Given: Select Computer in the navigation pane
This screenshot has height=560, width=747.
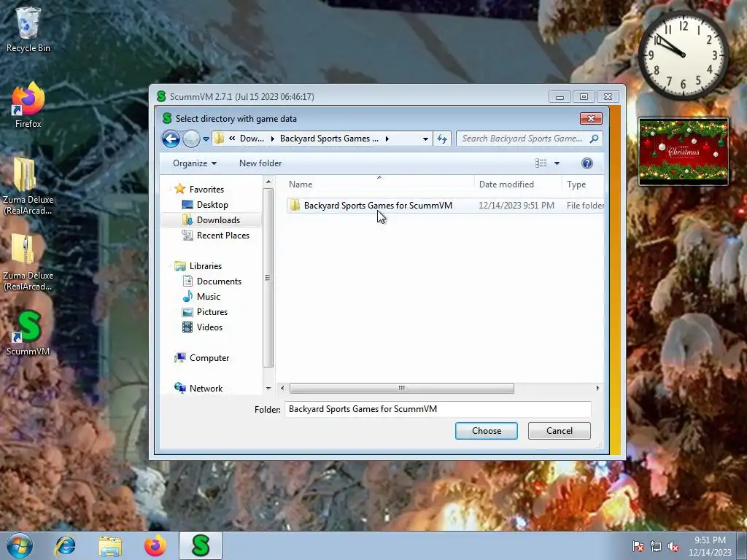Looking at the screenshot, I should pos(209,357).
